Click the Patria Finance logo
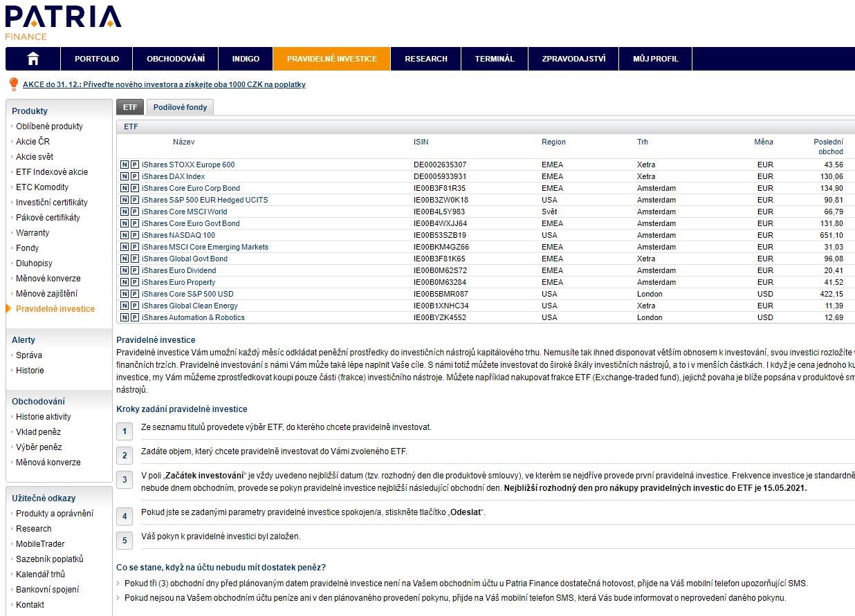 pyautogui.click(x=62, y=21)
